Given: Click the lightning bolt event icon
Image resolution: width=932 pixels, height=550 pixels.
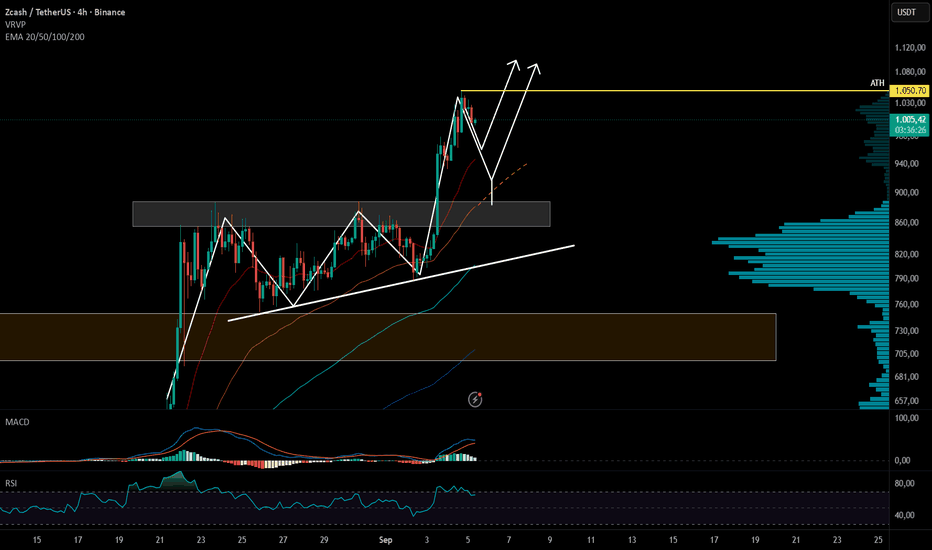Looking at the screenshot, I should click(x=475, y=399).
